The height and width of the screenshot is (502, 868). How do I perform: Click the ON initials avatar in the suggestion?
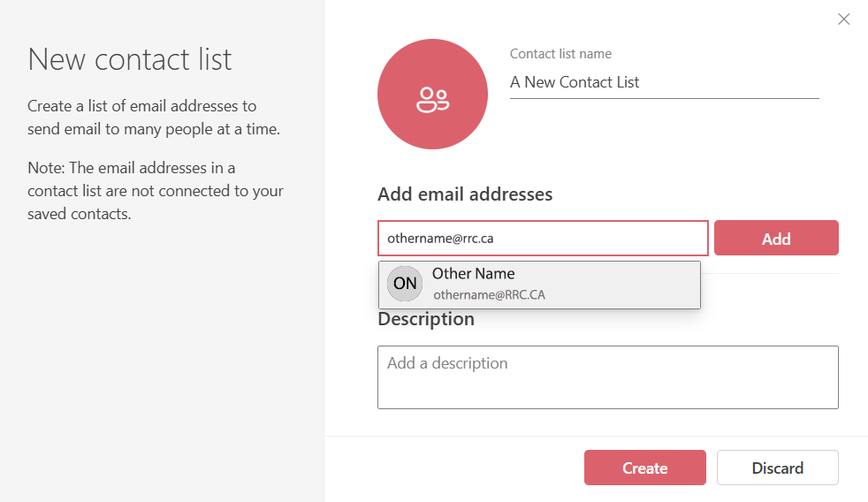pyautogui.click(x=405, y=284)
